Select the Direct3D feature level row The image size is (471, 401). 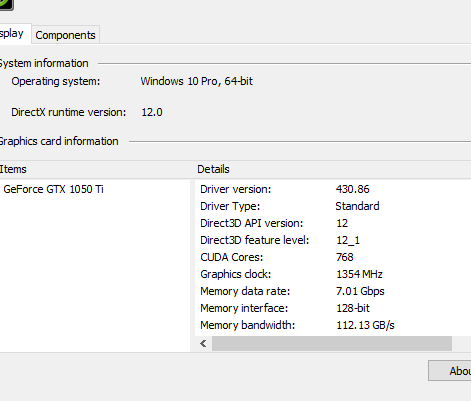[333, 240]
